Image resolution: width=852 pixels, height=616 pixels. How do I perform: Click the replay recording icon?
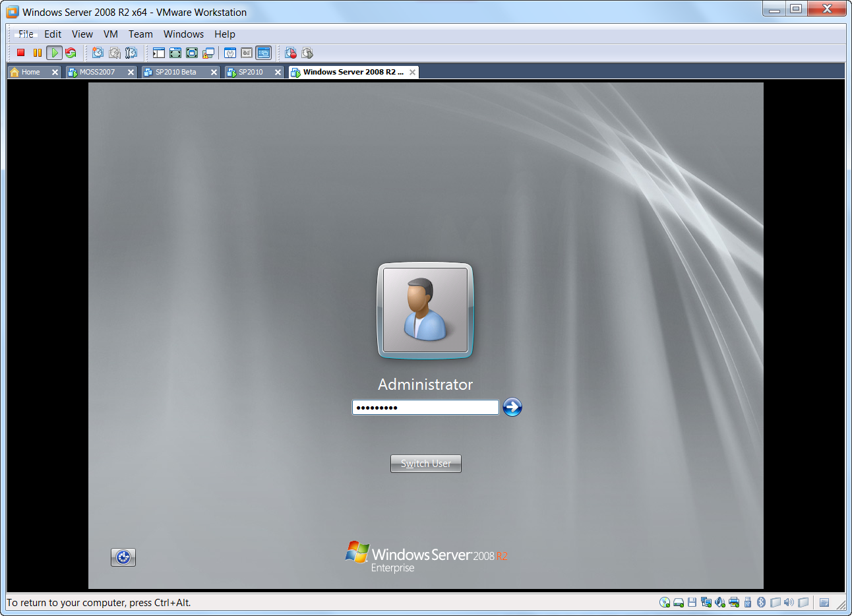coord(307,53)
